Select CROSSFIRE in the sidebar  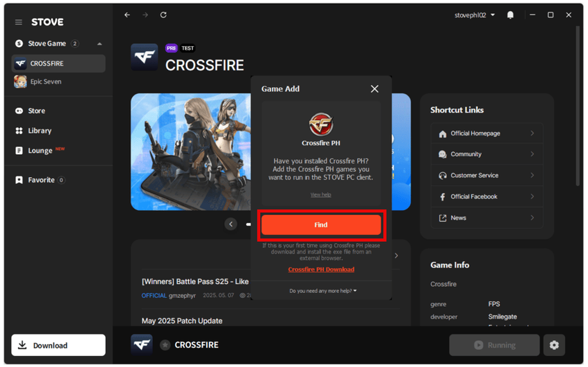pyautogui.click(x=59, y=64)
